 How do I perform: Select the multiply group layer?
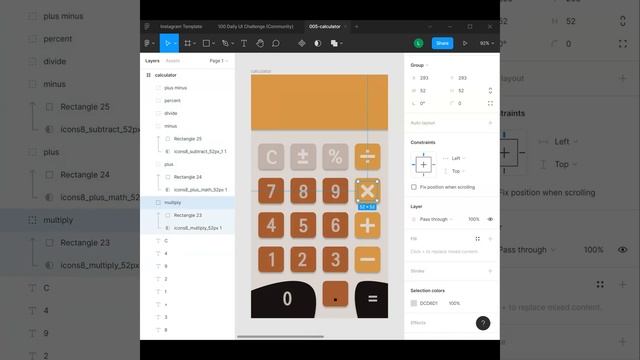tap(173, 202)
